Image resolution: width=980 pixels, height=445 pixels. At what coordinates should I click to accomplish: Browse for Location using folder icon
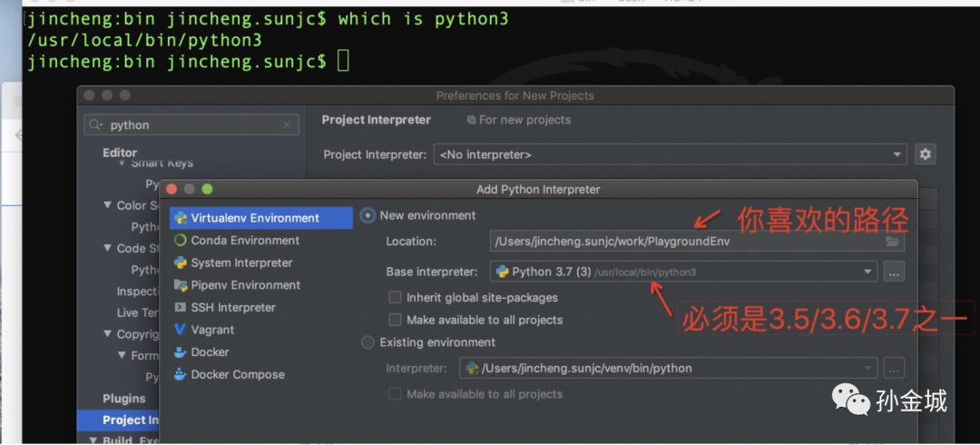(x=893, y=242)
